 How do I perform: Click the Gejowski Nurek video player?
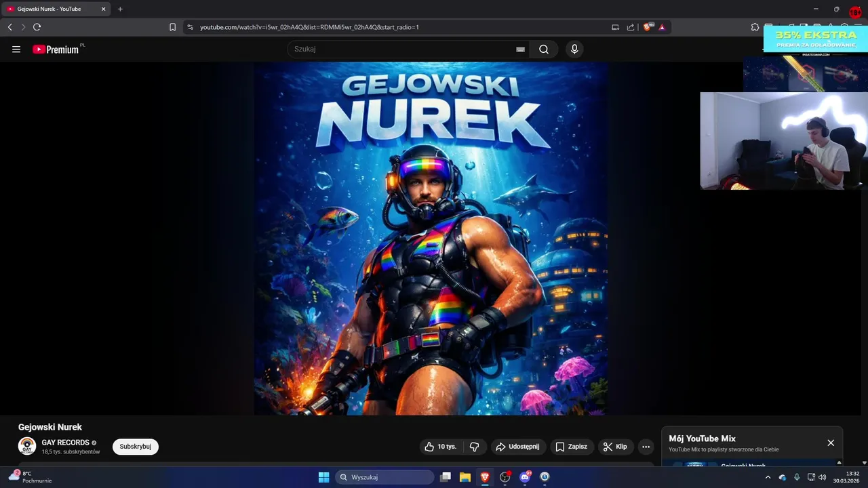point(431,239)
